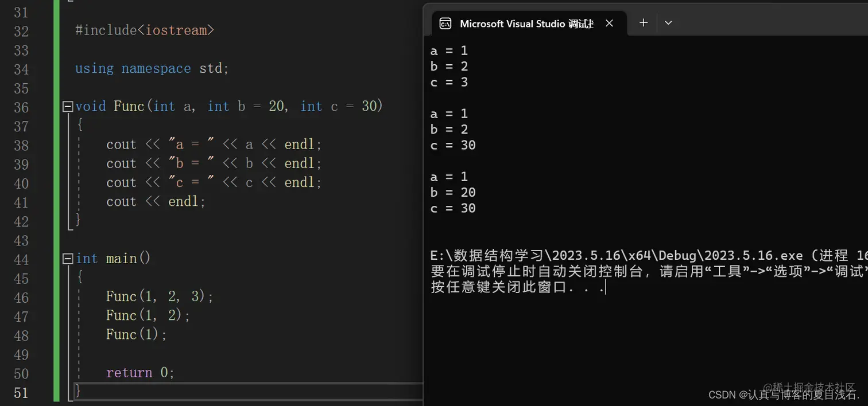Click line number 51 in the gutter
Viewport: 868px width, 406px height.
click(21, 393)
